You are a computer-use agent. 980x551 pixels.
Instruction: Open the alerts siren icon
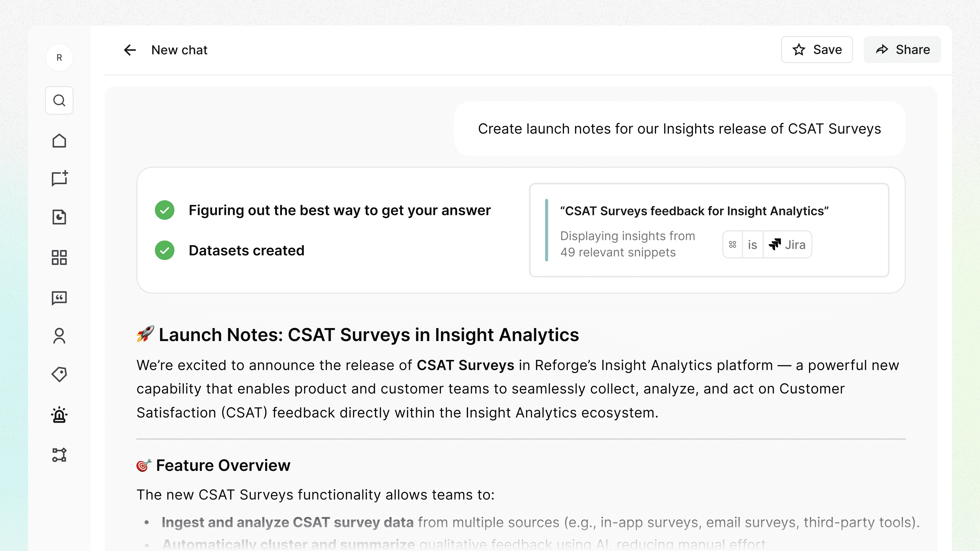(x=59, y=415)
